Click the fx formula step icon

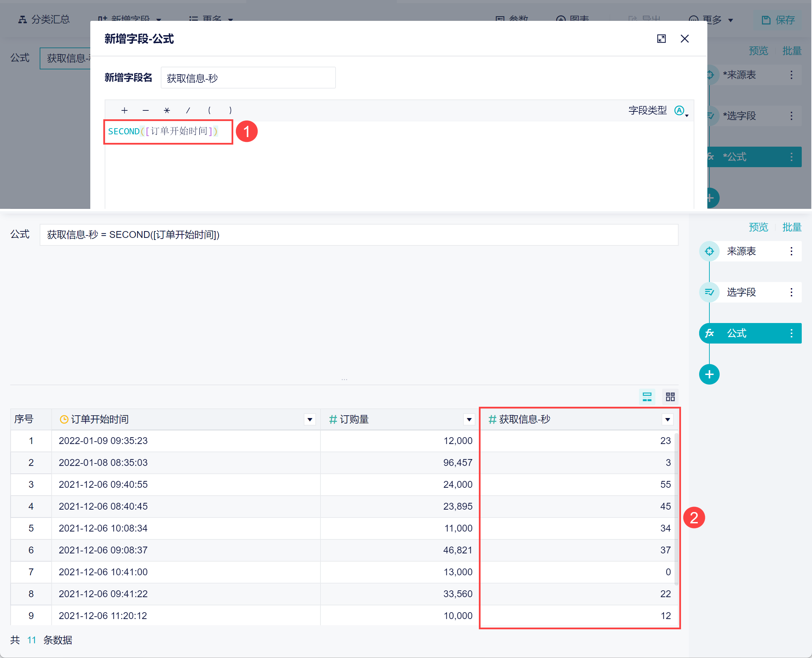(x=709, y=333)
